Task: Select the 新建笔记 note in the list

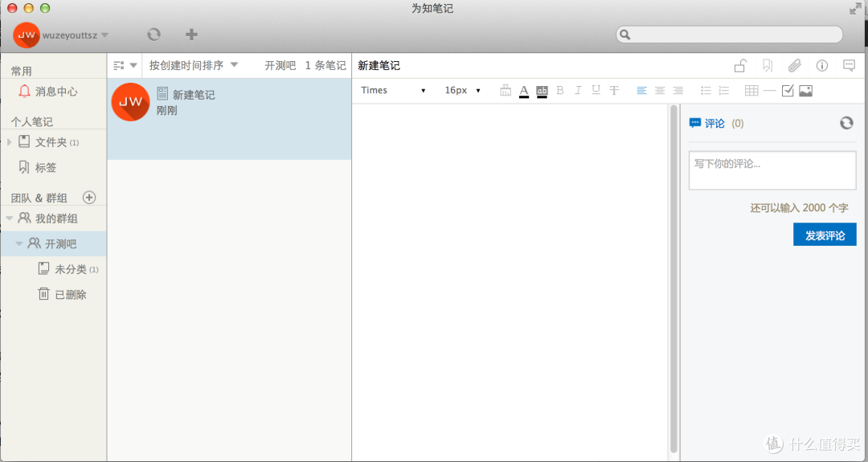Action: (229, 118)
